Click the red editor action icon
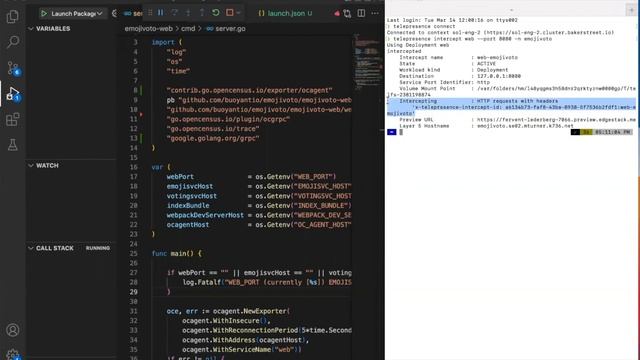Screen dimensions: 640x360 (337, 13)
